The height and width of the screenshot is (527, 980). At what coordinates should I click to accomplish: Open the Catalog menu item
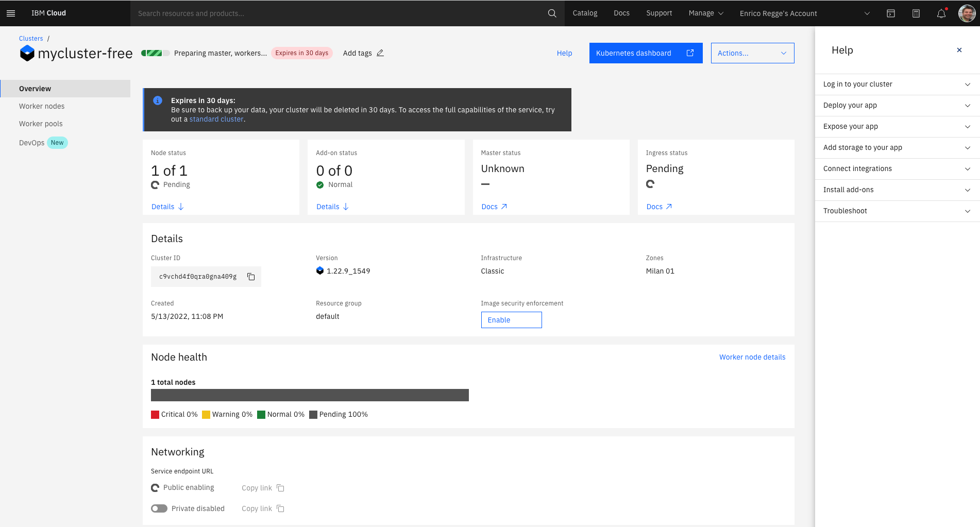tap(585, 13)
